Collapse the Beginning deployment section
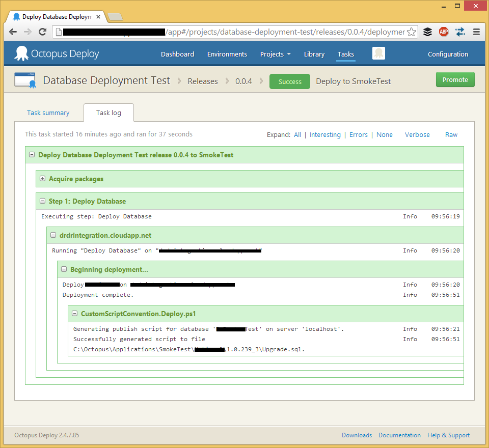489x448 pixels. [64, 269]
